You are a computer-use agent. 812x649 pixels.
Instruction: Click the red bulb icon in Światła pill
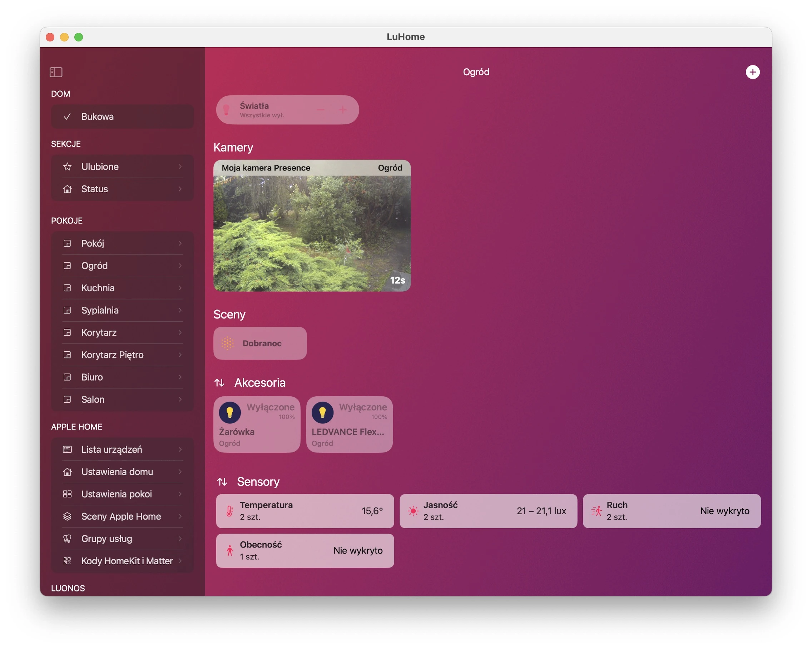(226, 110)
